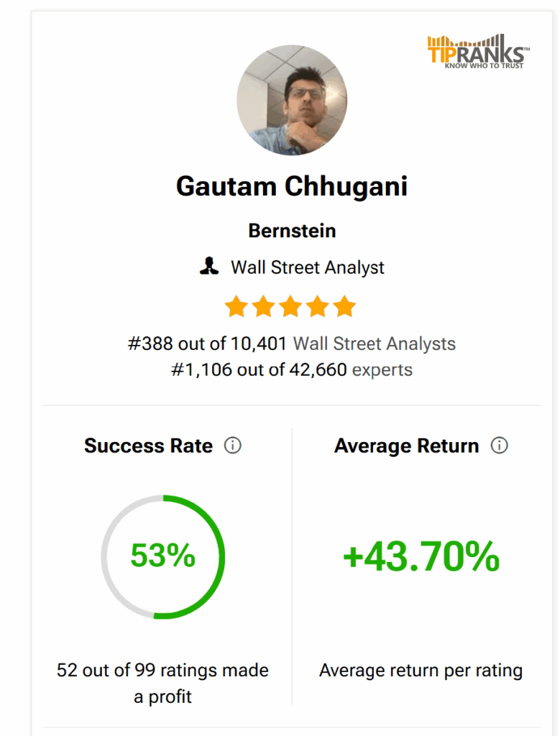Click the Wall Street Analyst label
Viewport: 560px width, 736px height.
coord(307,267)
